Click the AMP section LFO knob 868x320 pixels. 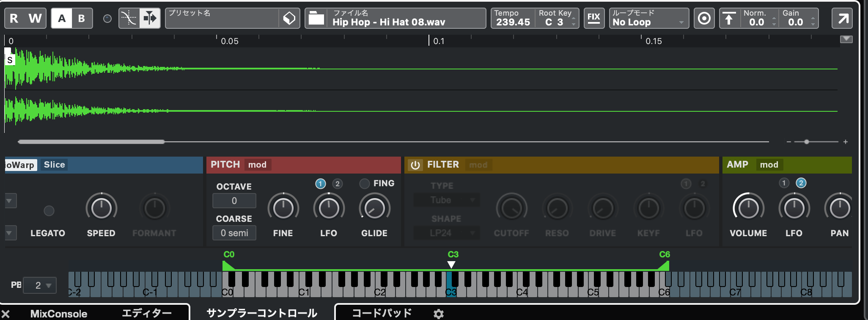point(794,208)
